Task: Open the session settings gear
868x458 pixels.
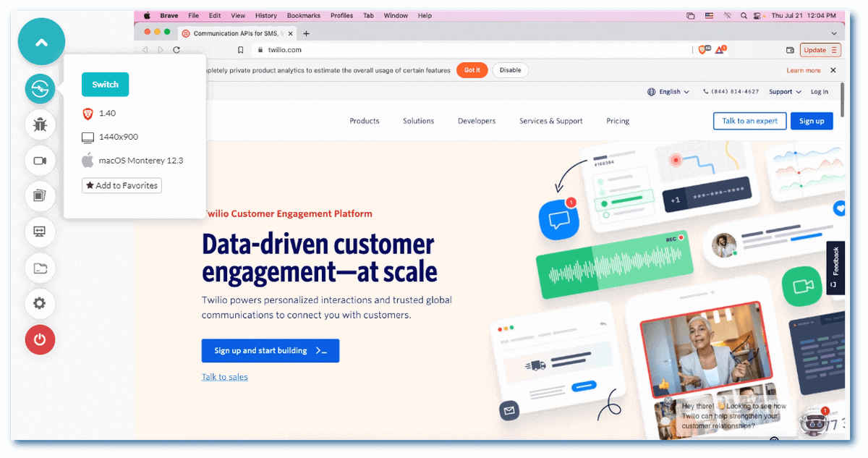Action: click(x=40, y=303)
